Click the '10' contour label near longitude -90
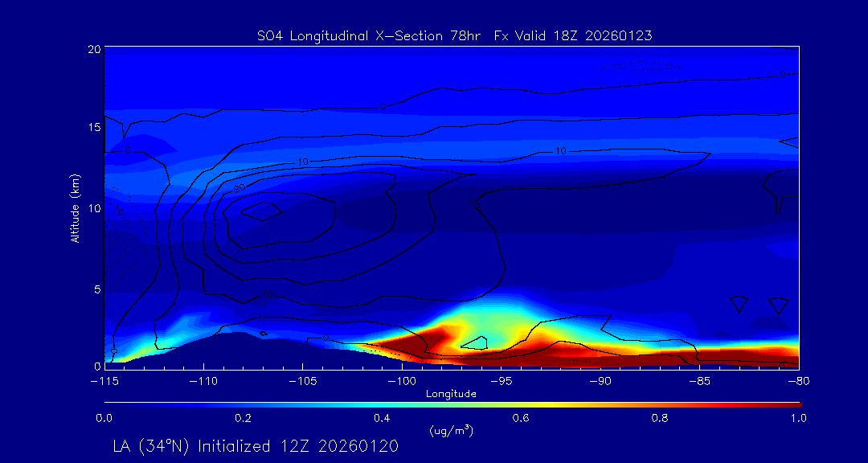Image resolution: width=868 pixels, height=463 pixels. [x=560, y=150]
